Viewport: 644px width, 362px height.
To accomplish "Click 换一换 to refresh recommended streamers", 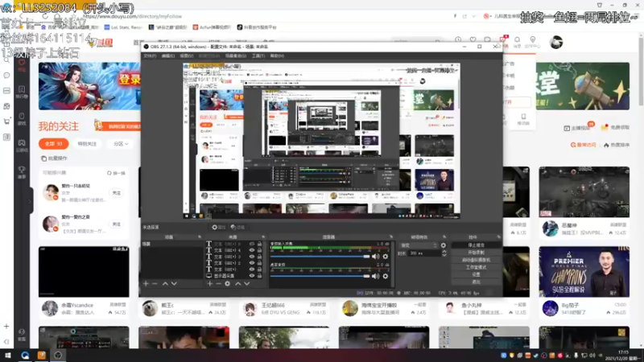I will [116, 173].
